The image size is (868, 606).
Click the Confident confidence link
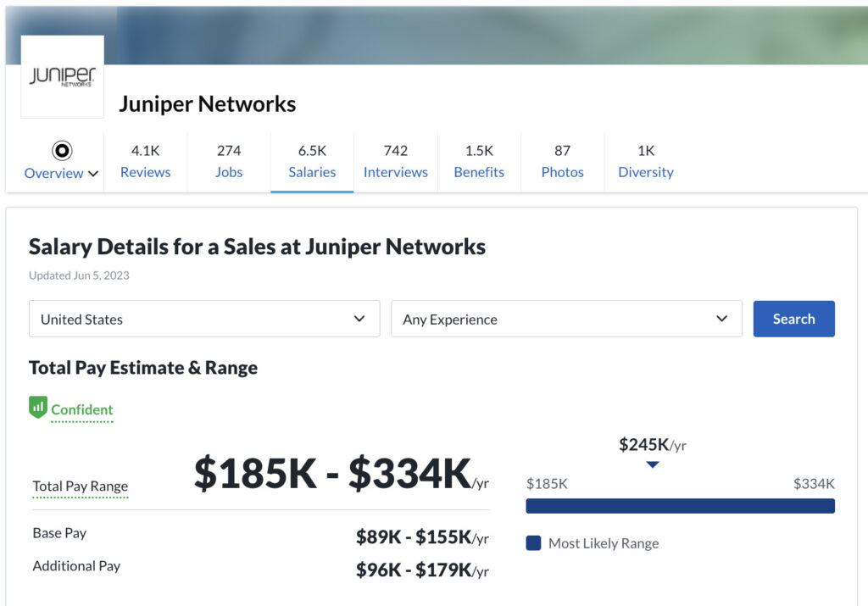click(x=82, y=410)
